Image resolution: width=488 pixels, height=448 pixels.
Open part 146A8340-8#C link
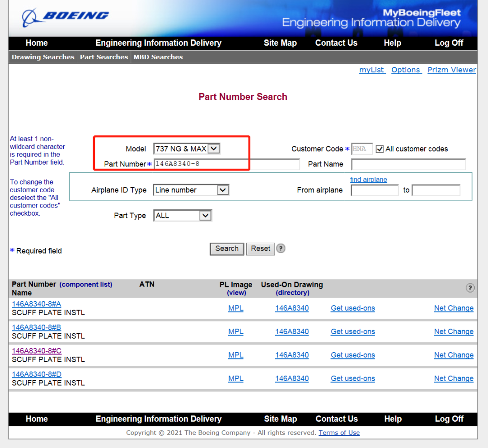click(x=37, y=351)
